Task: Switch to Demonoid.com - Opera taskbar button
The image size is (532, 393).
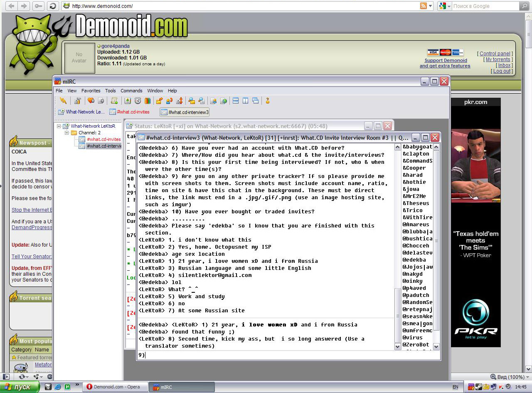Action: (x=115, y=387)
